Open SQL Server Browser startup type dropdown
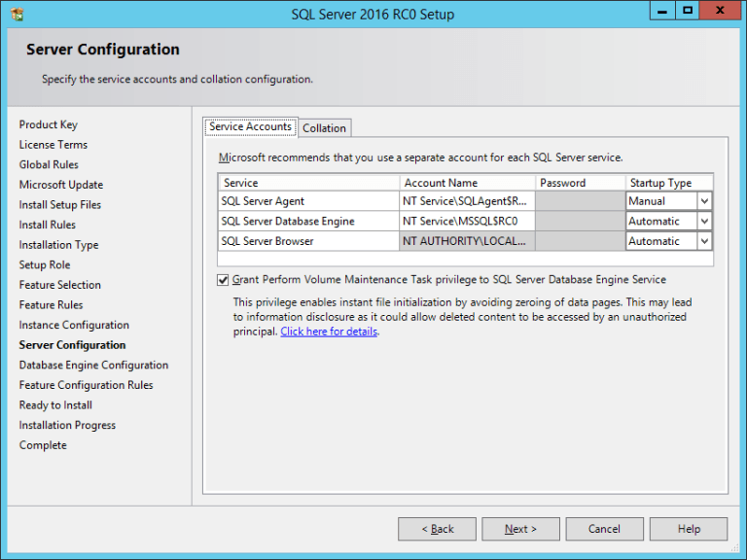 coord(704,241)
